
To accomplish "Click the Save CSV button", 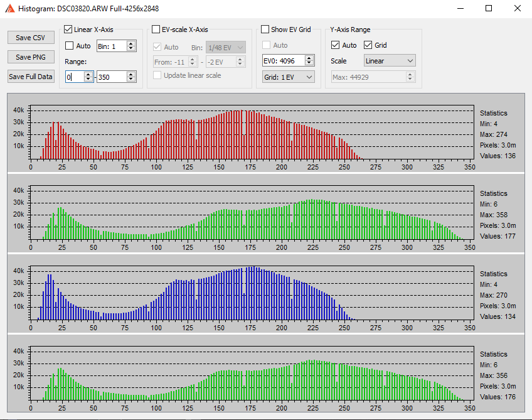I will coord(31,38).
